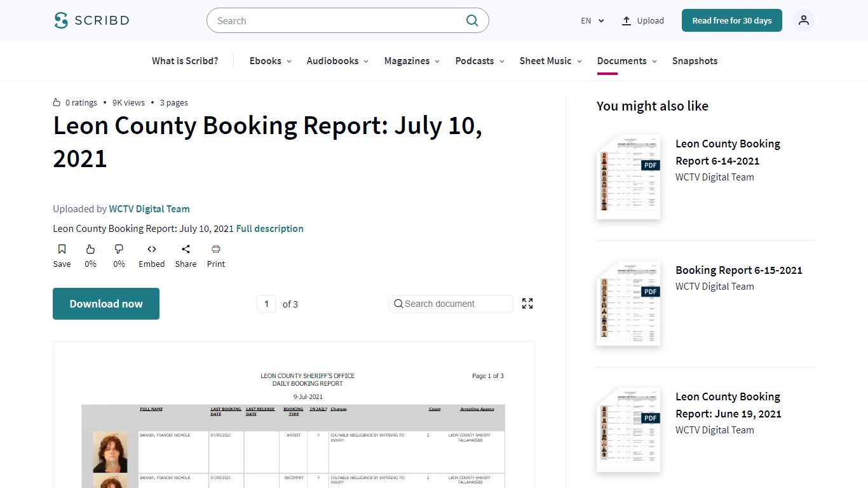Screen dimensions: 868x488
Task: Click the search document magnifier icon
Action: click(x=398, y=304)
